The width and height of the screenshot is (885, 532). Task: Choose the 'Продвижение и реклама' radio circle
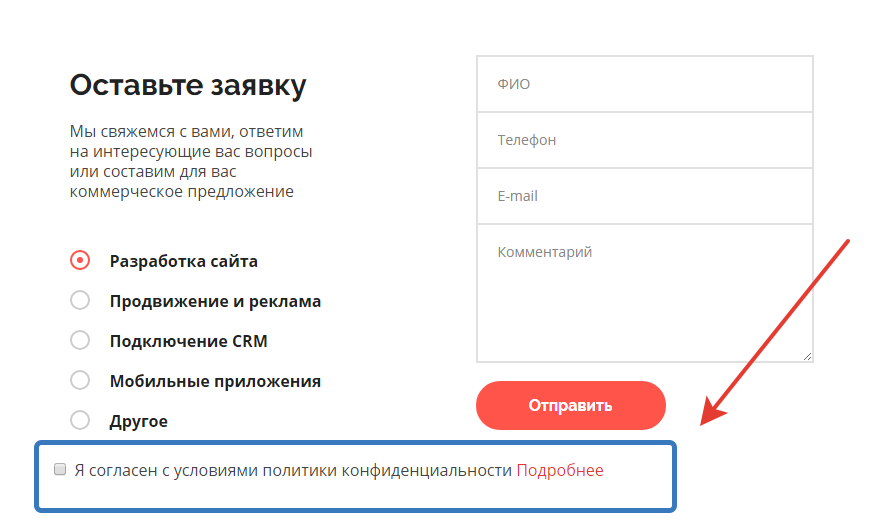(80, 300)
